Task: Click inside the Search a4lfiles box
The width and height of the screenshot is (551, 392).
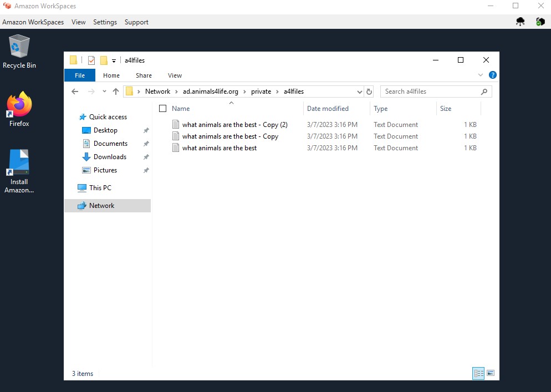Action: (432, 91)
